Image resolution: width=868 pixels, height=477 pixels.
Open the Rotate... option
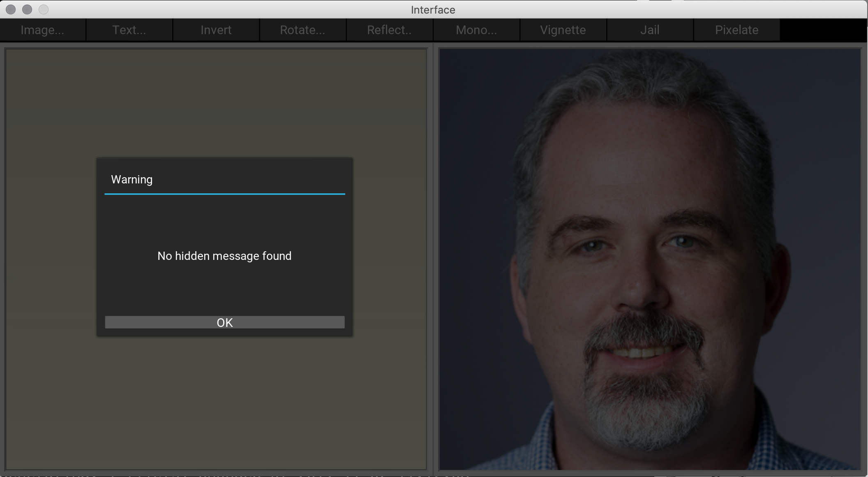pyautogui.click(x=302, y=30)
